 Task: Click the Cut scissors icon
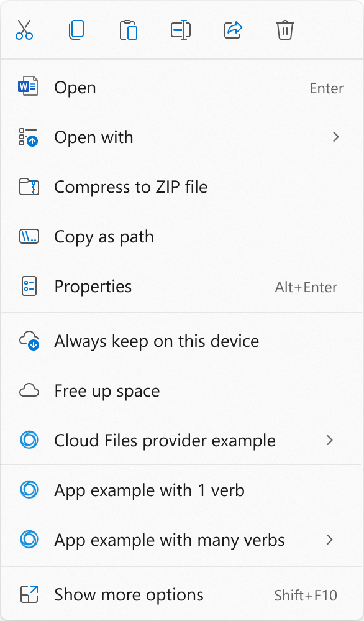tap(24, 30)
